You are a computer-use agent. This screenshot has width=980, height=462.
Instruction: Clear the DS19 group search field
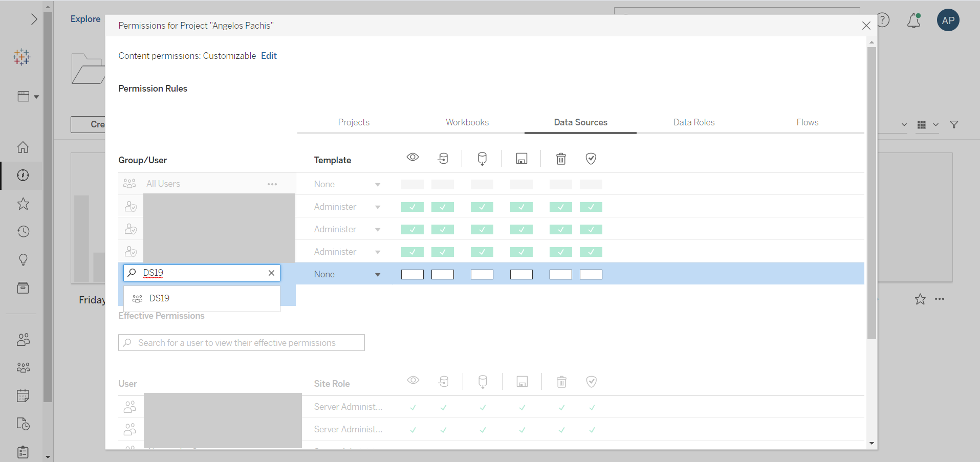(x=271, y=273)
